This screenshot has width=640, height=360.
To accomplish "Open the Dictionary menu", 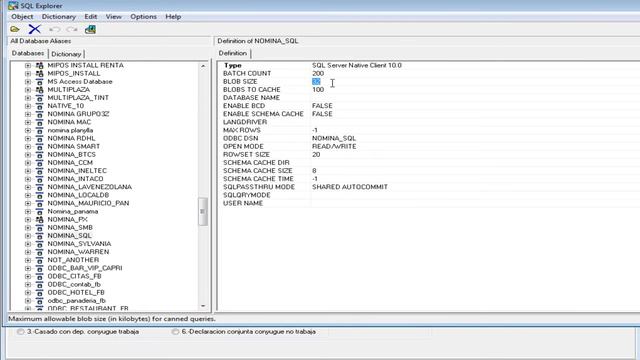I will [59, 17].
